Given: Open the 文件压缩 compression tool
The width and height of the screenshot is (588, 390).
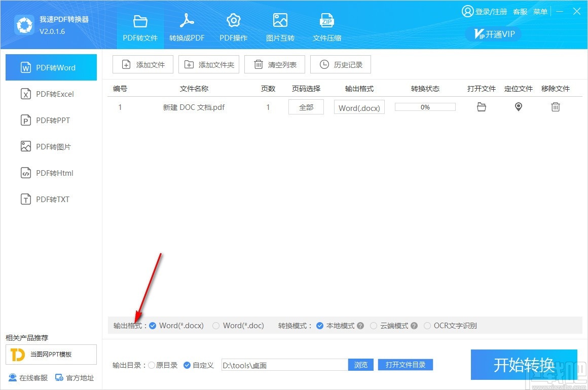Looking at the screenshot, I should (326, 25).
